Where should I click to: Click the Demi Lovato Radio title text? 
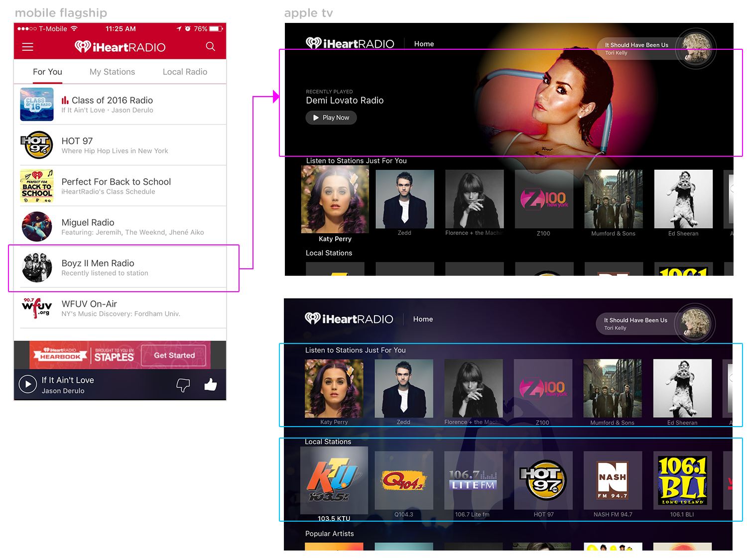pyautogui.click(x=345, y=100)
